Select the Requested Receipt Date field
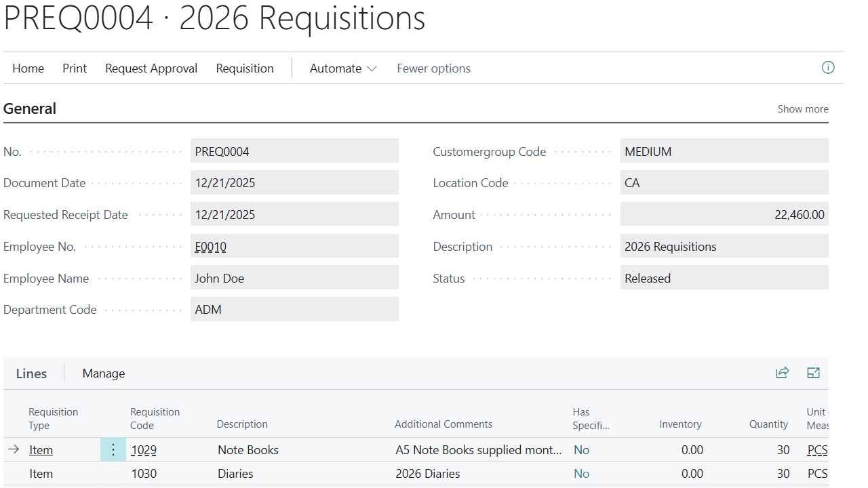Viewport: 868px width, 488px height. click(x=294, y=214)
